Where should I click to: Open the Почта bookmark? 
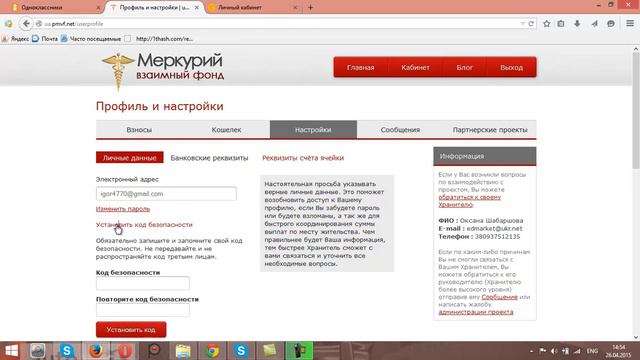(x=45, y=39)
